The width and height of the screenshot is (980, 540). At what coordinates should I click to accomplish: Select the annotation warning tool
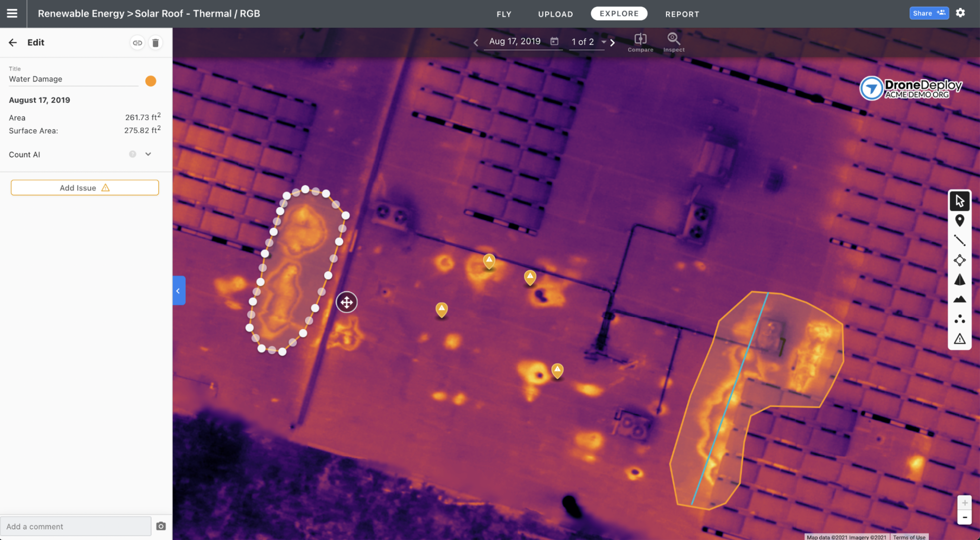coord(960,340)
